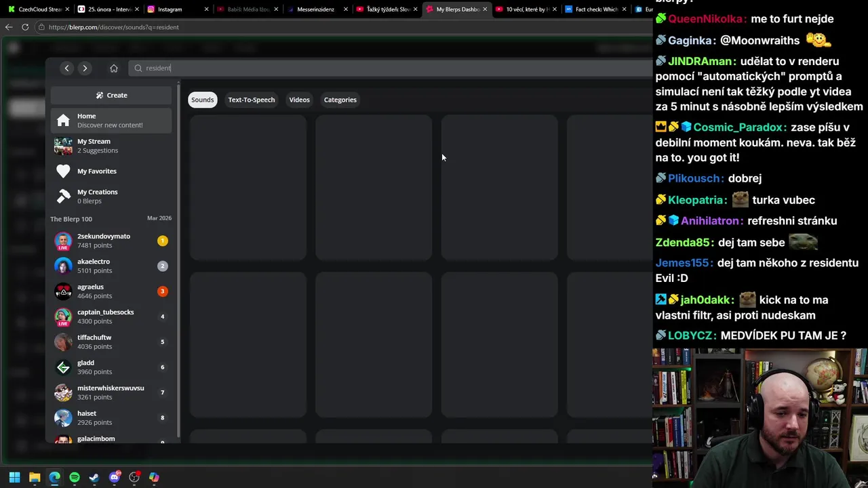Switch to the Videos tab
Viewport: 868px width, 488px height.
click(x=299, y=100)
